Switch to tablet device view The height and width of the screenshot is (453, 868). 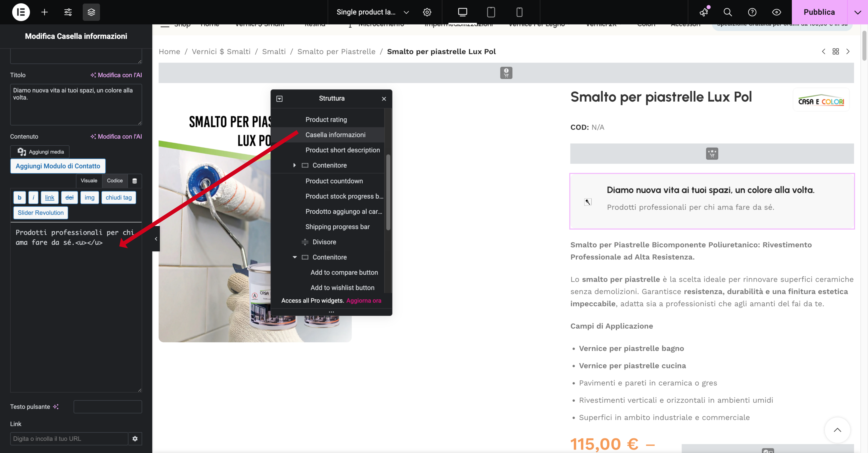click(x=491, y=12)
